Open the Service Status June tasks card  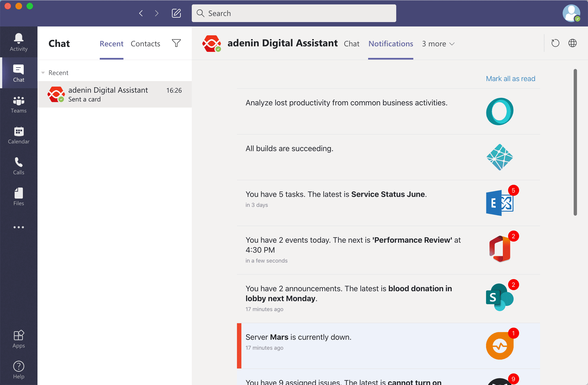coord(388,203)
